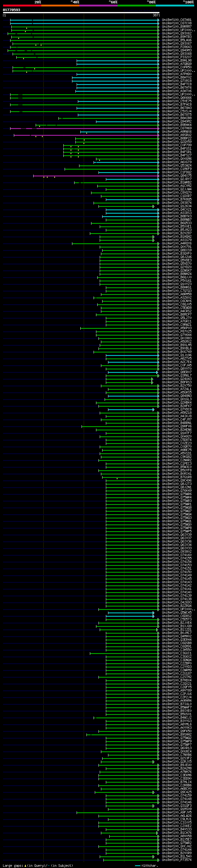Select the UniRef100_Q949M2 label
The height and width of the screenshot is (868, 197).
(x=177, y=122)
